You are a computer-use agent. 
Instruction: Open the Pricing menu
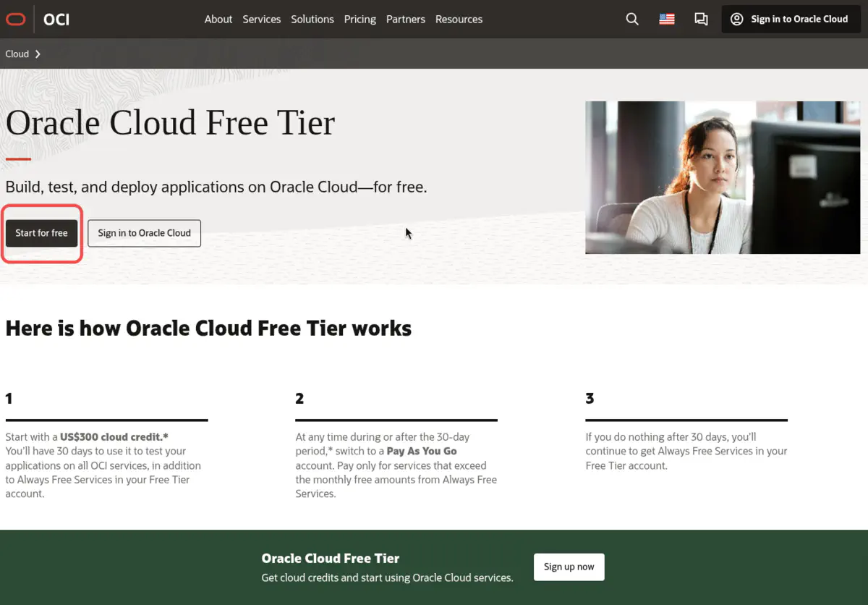tap(360, 20)
